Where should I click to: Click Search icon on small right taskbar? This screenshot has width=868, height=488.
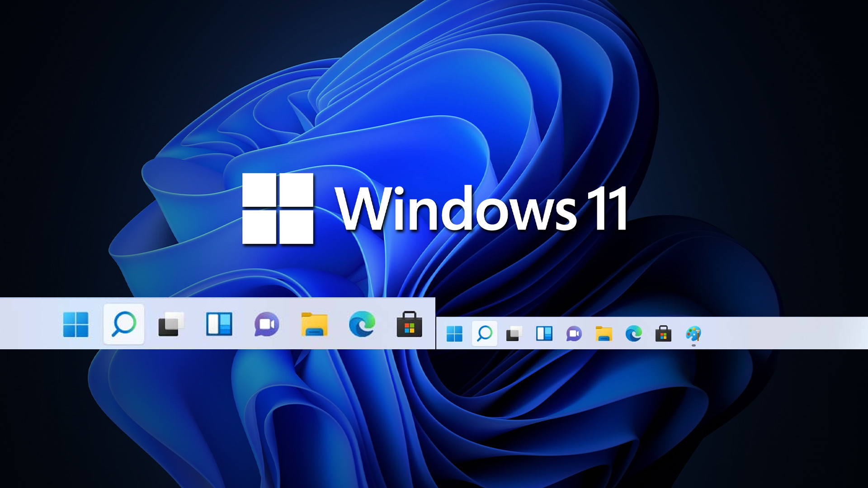point(485,334)
